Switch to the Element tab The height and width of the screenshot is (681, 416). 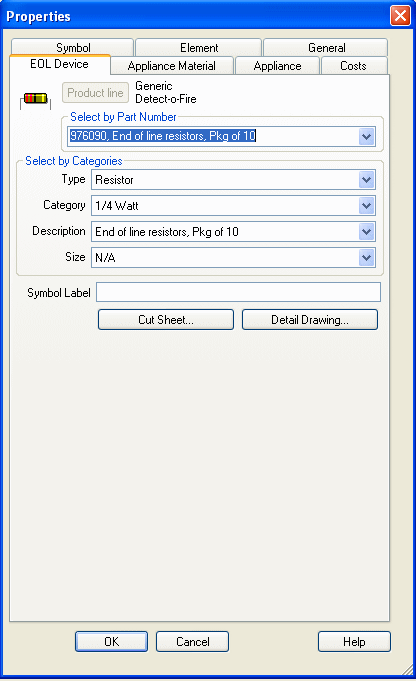pyautogui.click(x=199, y=47)
